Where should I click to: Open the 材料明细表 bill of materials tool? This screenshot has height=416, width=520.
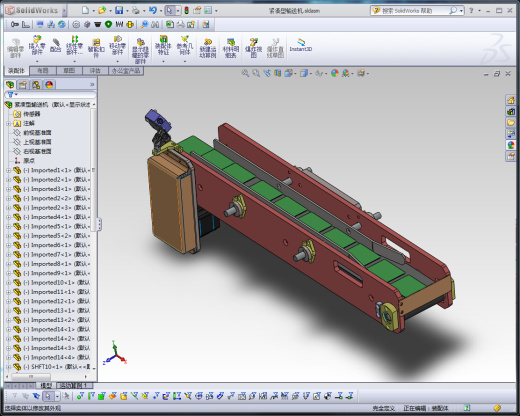231,48
